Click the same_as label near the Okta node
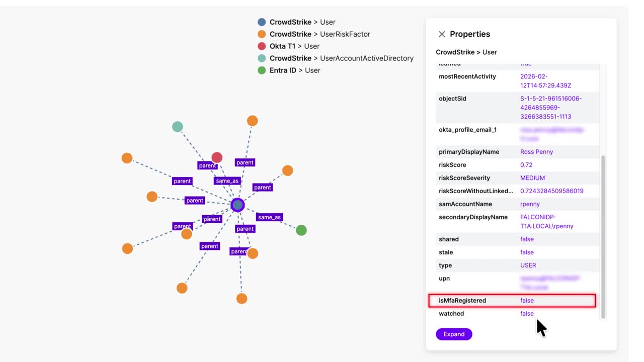The height and width of the screenshot is (362, 644). pyautogui.click(x=227, y=180)
